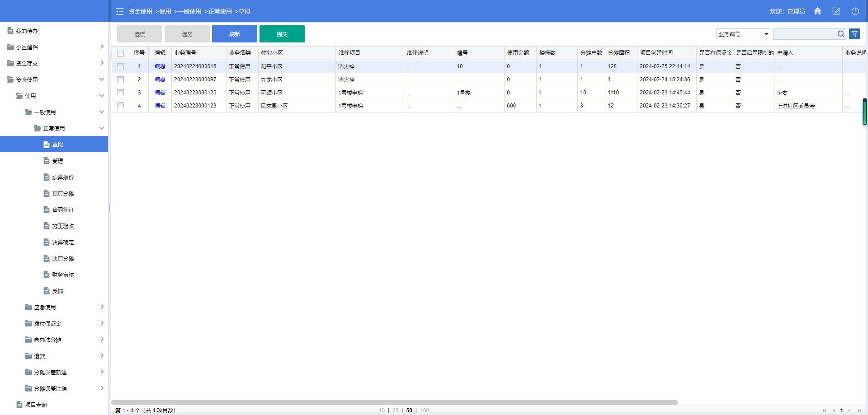Image resolution: width=868 pixels, height=415 pixels.
Task: Click the 项目查询 document icon
Action: tap(19, 405)
